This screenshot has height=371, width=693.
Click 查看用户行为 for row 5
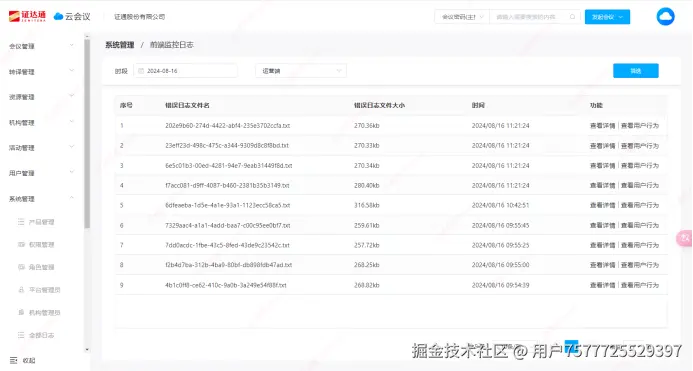tap(640, 205)
